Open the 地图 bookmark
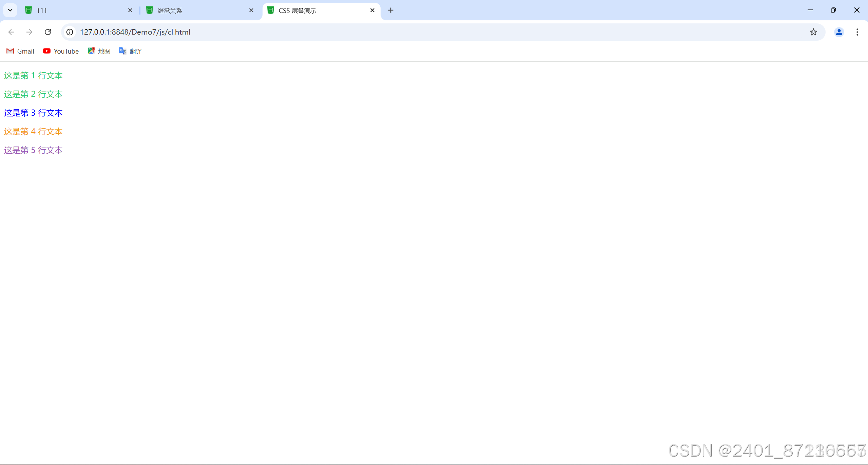This screenshot has width=868, height=465. (99, 51)
